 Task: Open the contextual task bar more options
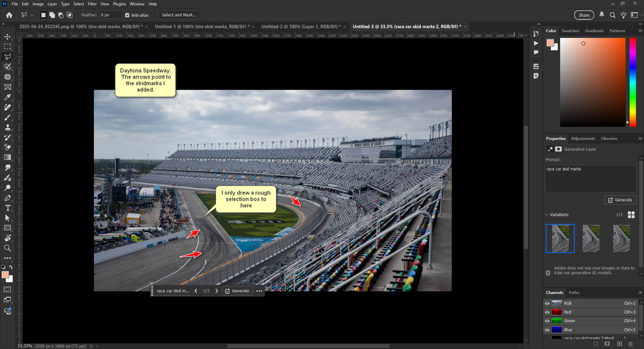(x=259, y=291)
